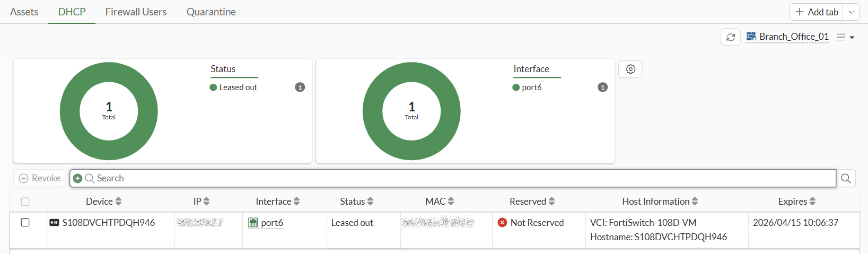The image size is (868, 254).
Task: Click the add filter plus icon
Action: (77, 179)
